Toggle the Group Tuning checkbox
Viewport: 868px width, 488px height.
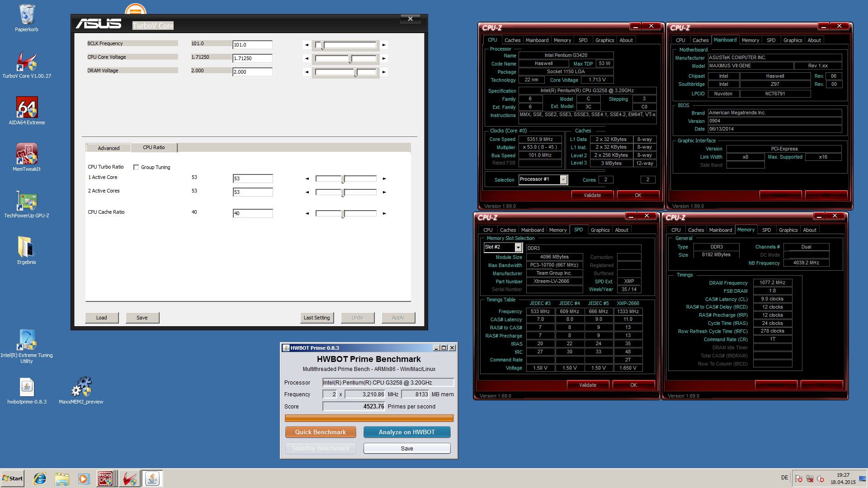click(x=136, y=167)
